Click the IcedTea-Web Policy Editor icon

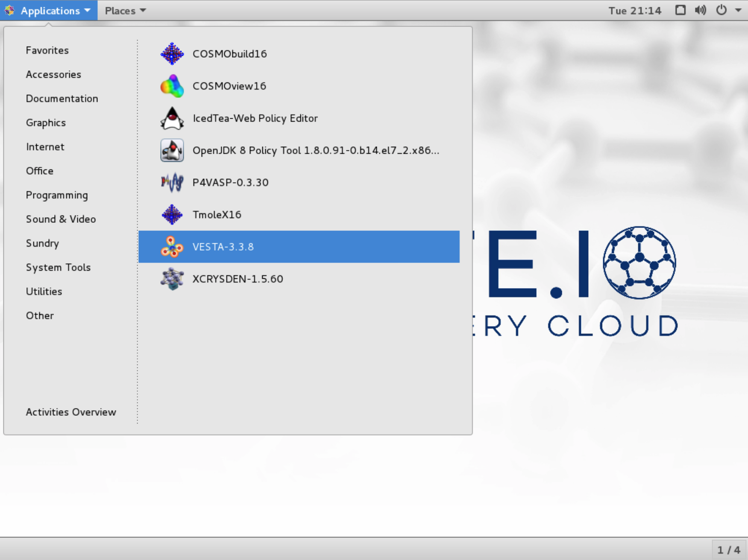(172, 118)
